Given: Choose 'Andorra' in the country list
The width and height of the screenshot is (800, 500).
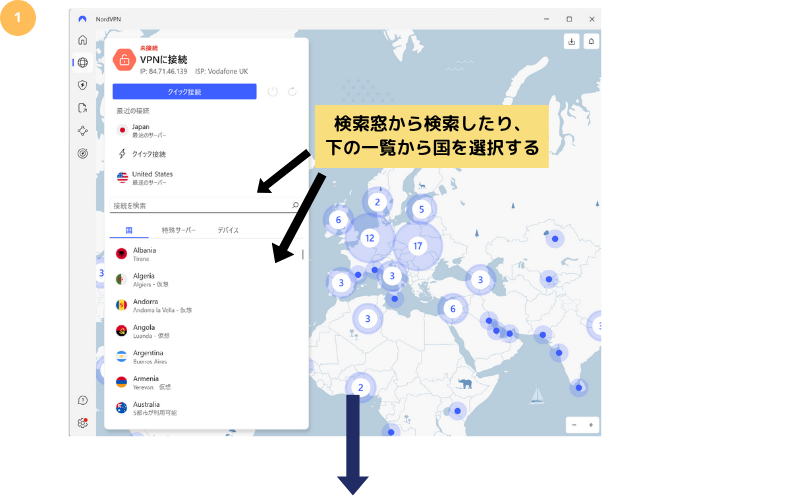Looking at the screenshot, I should coord(145,302).
